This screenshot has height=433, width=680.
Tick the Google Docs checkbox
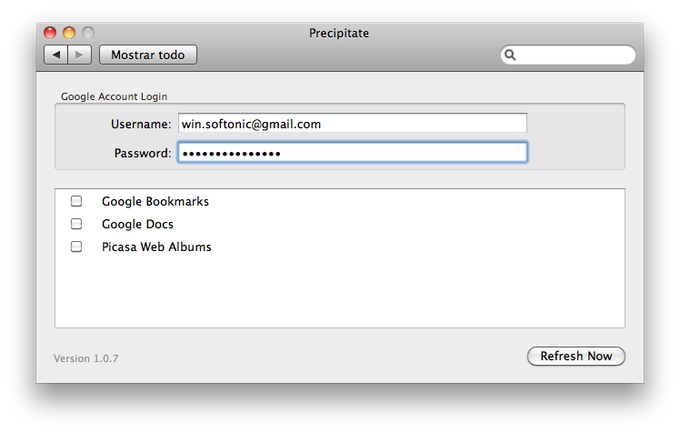[x=76, y=223]
